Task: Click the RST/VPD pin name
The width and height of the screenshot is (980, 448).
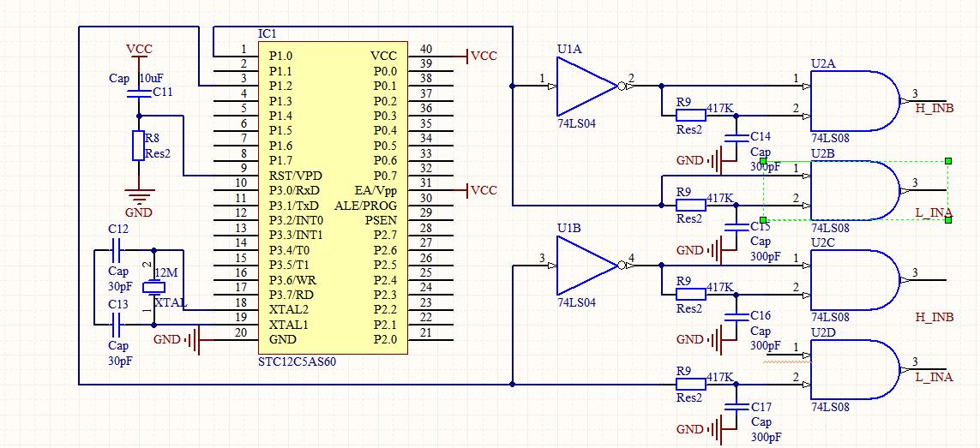Action: [296, 176]
